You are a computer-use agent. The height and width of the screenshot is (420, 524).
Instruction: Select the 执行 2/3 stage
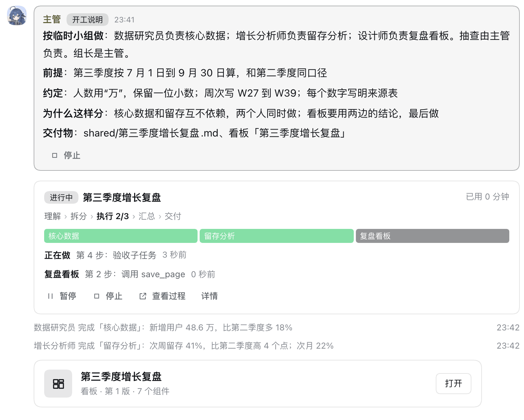click(x=113, y=216)
